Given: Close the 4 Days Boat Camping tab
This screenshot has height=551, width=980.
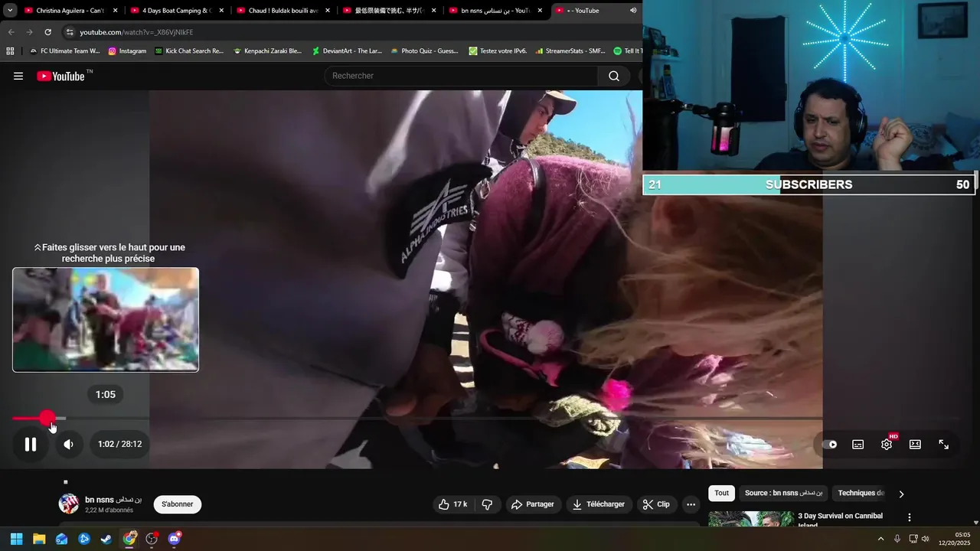Looking at the screenshot, I should point(221,11).
